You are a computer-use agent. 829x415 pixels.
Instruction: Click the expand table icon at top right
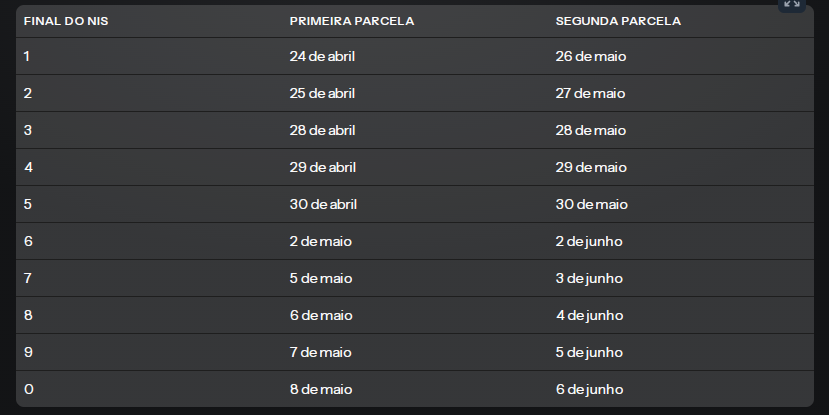click(791, 4)
